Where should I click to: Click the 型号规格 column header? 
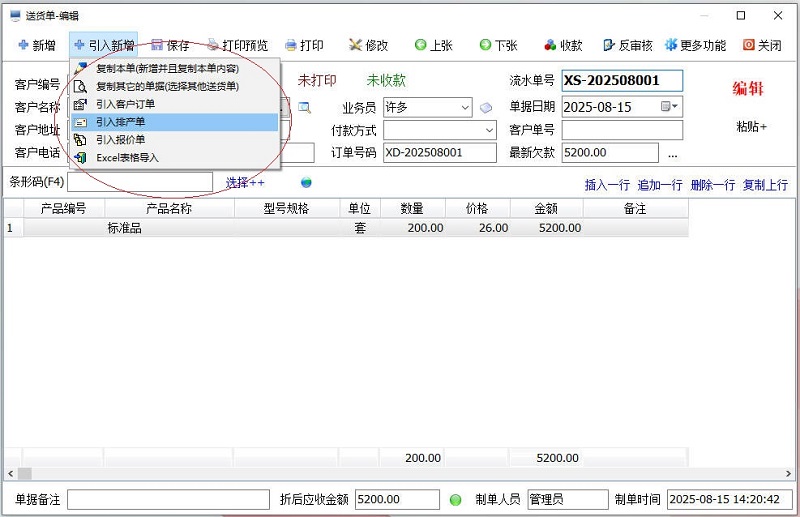(286, 208)
